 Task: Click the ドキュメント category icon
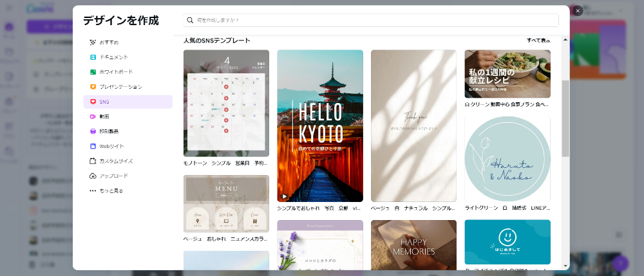[x=93, y=57]
